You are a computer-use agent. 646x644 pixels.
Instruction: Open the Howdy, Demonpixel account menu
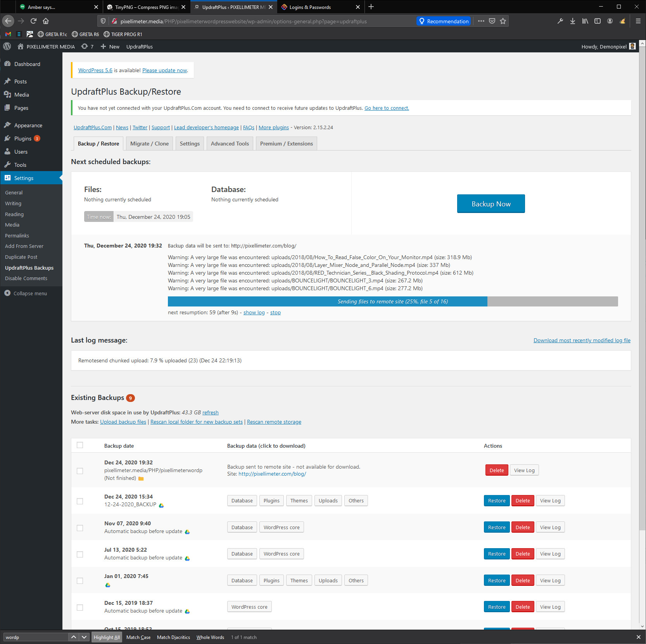tap(608, 46)
